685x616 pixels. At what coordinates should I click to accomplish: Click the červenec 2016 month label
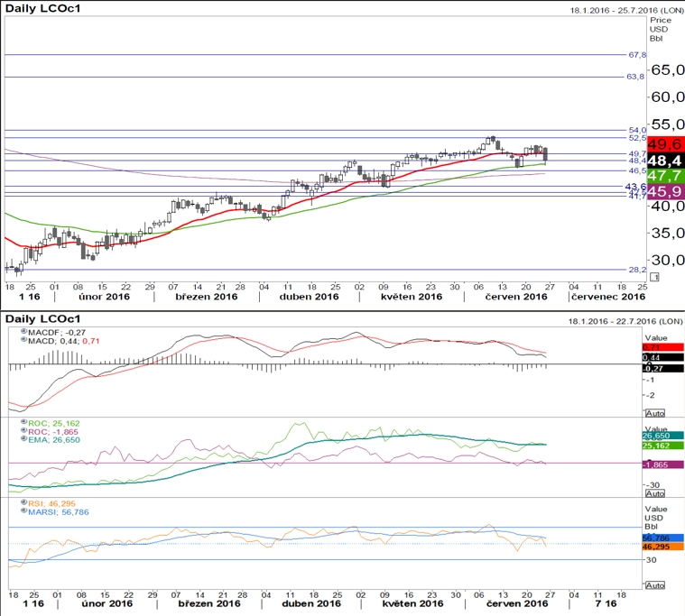608,297
